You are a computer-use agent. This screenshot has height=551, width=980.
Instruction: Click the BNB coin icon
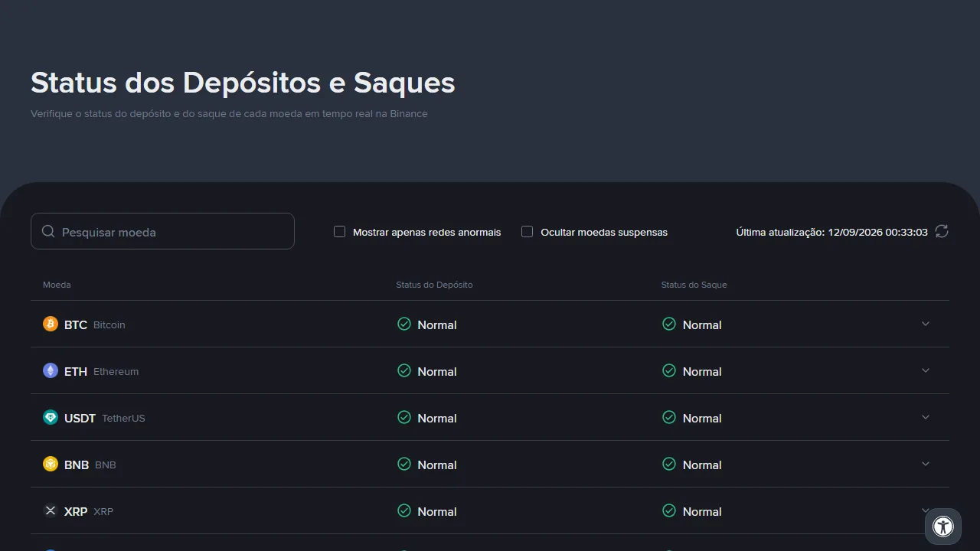pos(51,464)
